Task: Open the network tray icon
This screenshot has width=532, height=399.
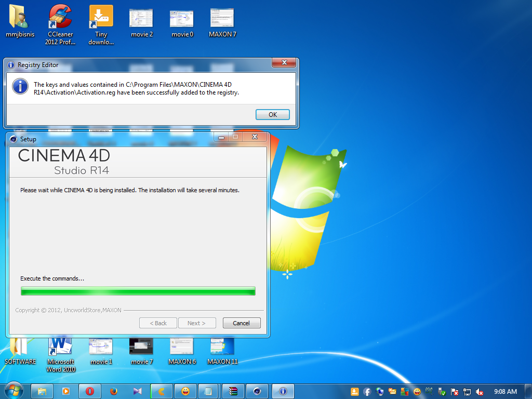Action: (x=467, y=392)
